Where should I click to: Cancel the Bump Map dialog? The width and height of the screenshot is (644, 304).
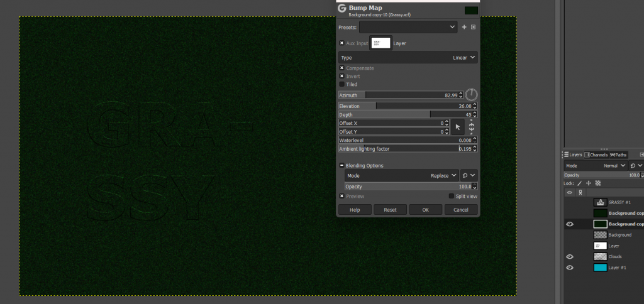461,210
